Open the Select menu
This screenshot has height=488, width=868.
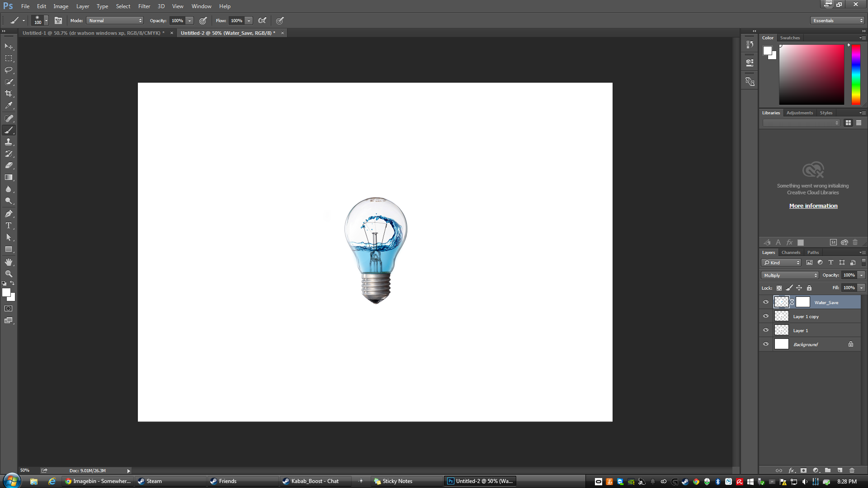(x=123, y=6)
